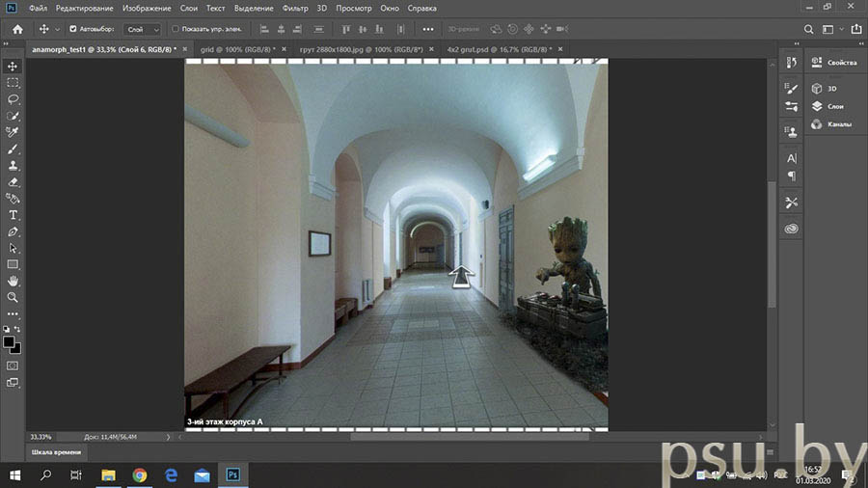The image size is (868, 488).
Task: Expand the document status info arrow
Action: click(x=168, y=437)
